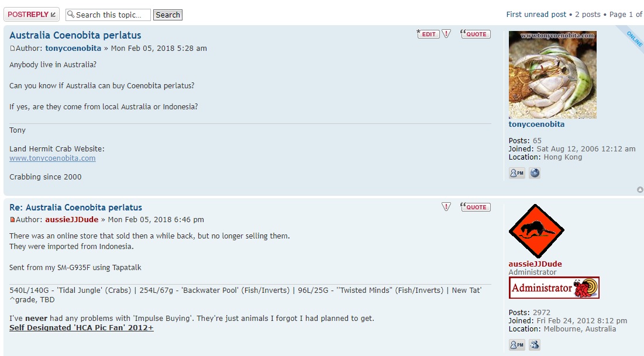Viewport: 644px width, 356px height.
Task: Click the Edit icon on tonycoenobita's post
Action: coord(428,34)
